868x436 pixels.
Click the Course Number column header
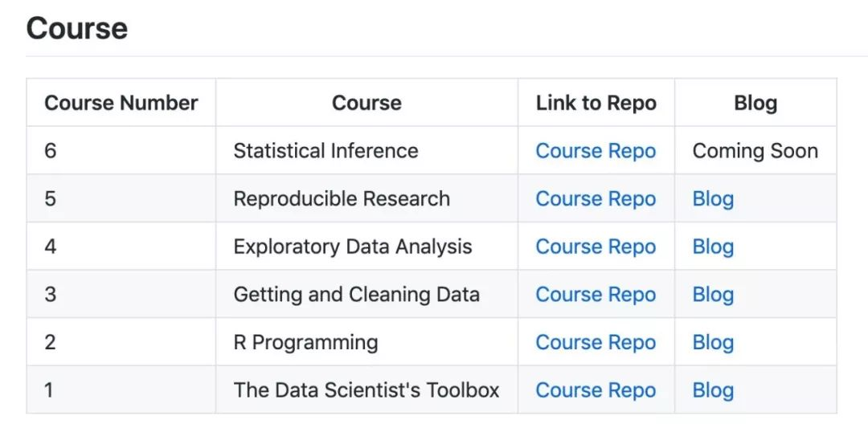(x=121, y=103)
